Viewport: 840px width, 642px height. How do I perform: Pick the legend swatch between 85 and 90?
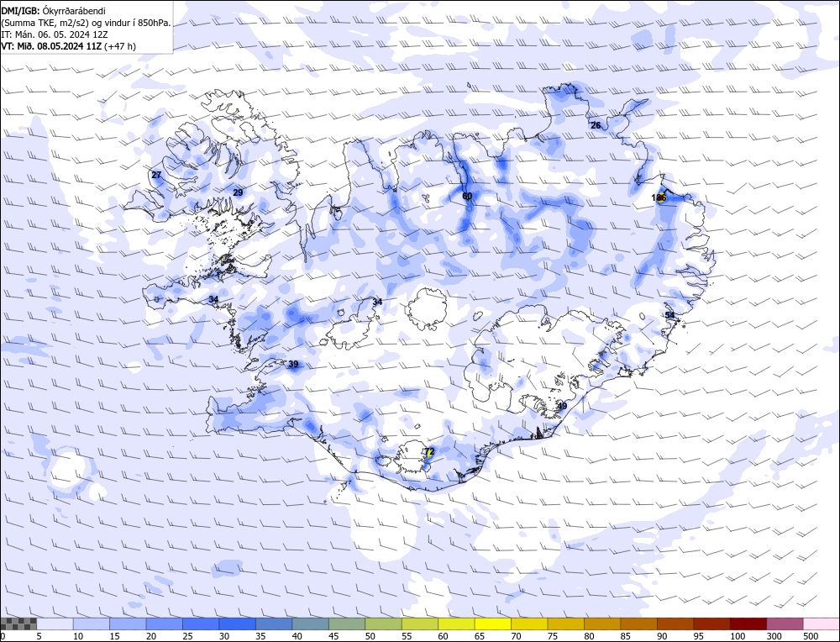click(638, 624)
